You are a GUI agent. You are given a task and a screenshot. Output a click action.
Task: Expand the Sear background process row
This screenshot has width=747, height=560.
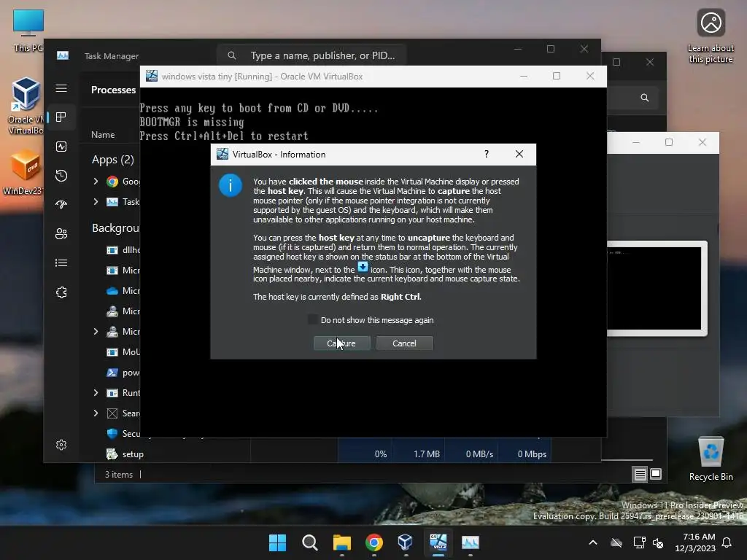pos(96,413)
